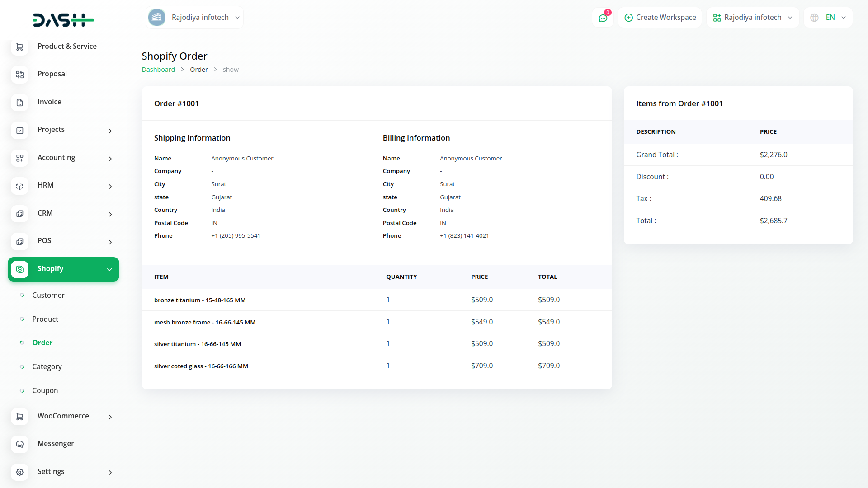Collapse the Shopify menu
The height and width of the screenshot is (488, 868).
click(109, 269)
